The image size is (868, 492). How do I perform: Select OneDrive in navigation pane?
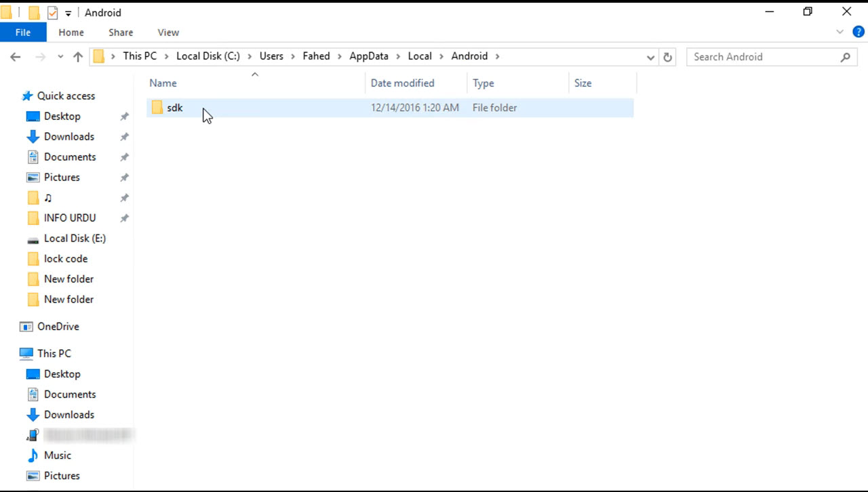click(58, 327)
